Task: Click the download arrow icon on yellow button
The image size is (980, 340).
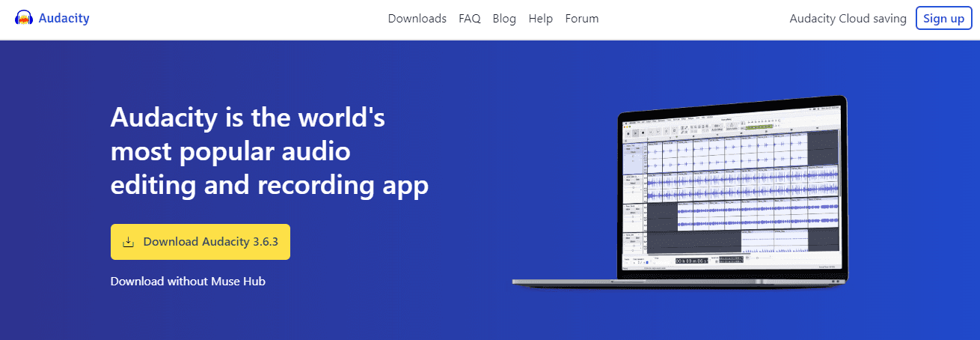Action: 129,242
